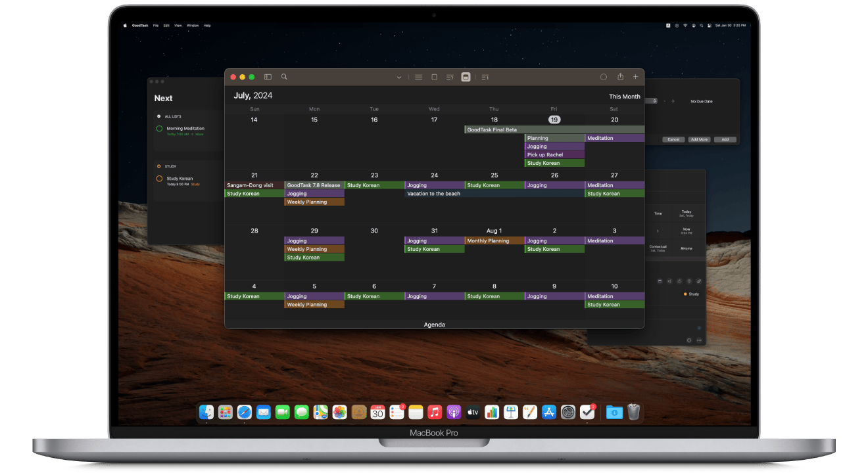868x473 pixels.
Task: Open Trash from the dock
Action: point(634,412)
